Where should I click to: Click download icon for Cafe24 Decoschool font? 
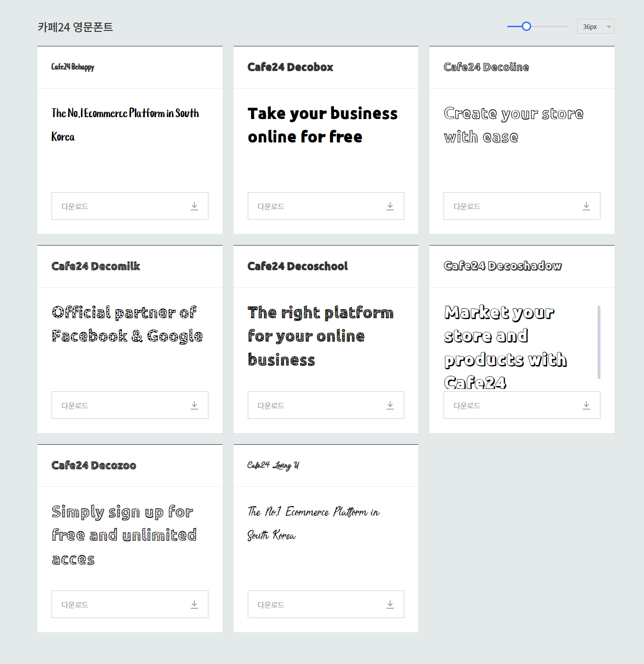(390, 405)
